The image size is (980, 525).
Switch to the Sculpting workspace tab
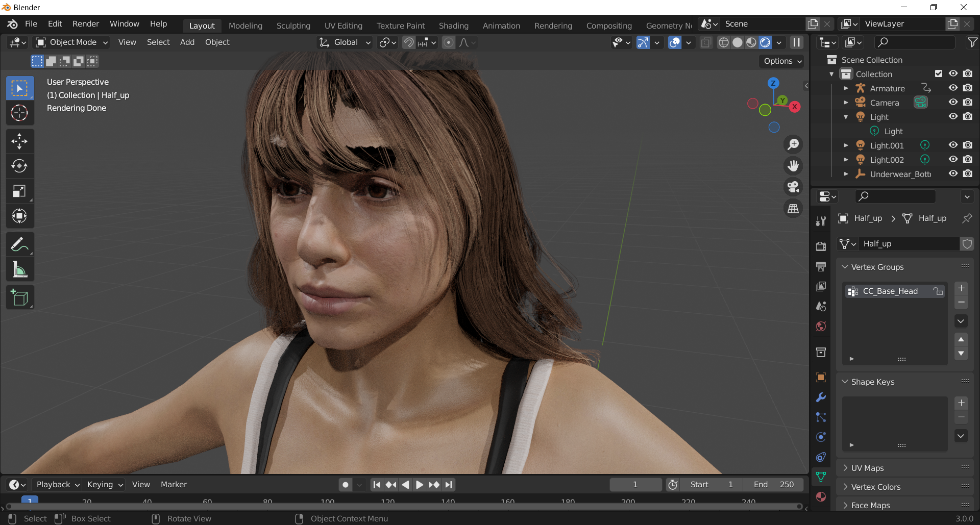pyautogui.click(x=293, y=26)
